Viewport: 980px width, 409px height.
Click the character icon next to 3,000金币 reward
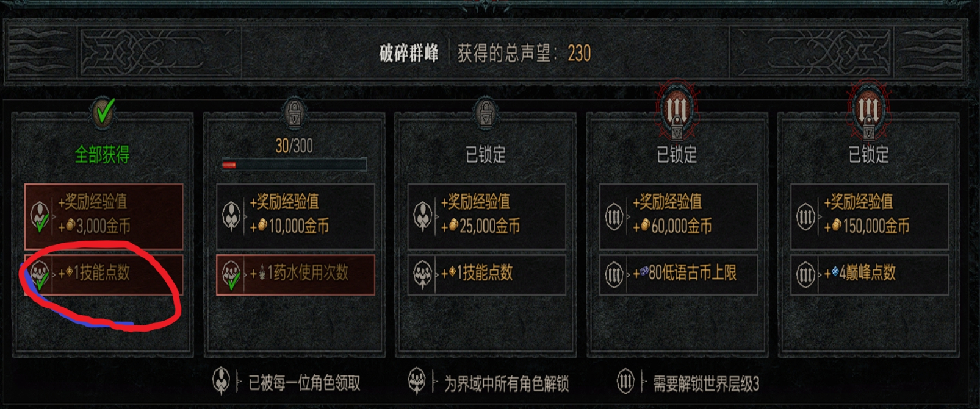click(x=40, y=216)
